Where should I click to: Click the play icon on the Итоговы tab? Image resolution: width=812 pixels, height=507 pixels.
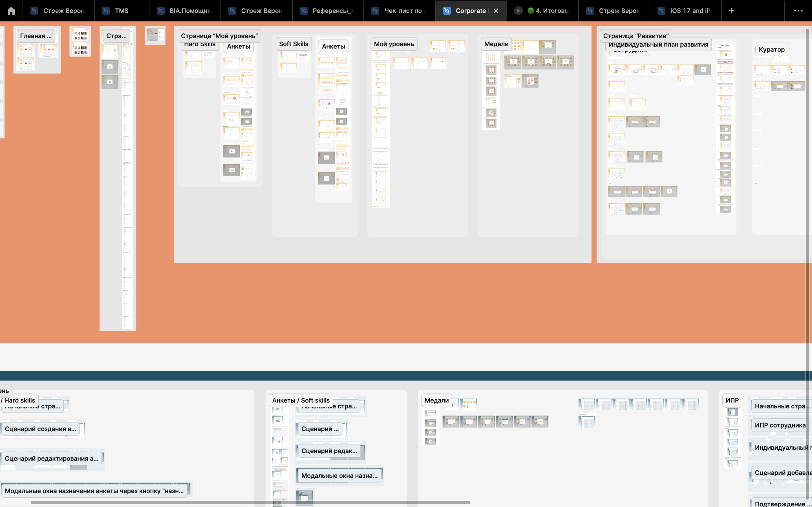pos(518,11)
